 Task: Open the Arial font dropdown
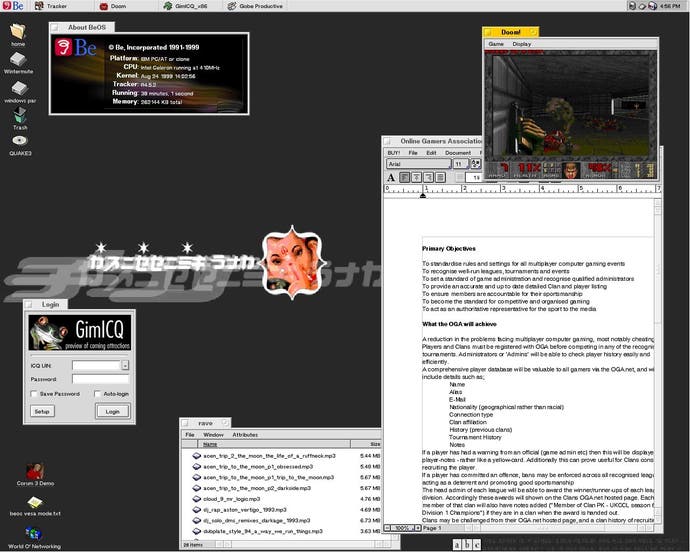click(x=418, y=164)
